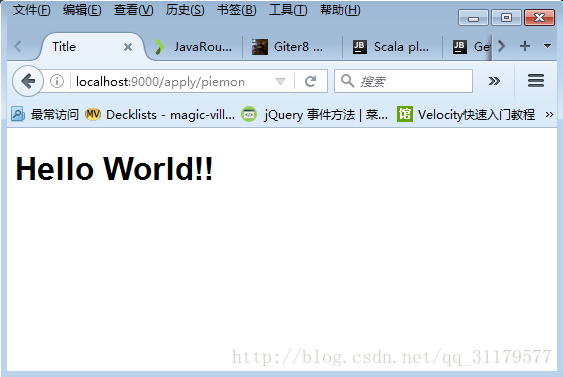Click the Hello World!! heading
The width and height of the screenshot is (563, 377).
click(x=114, y=168)
